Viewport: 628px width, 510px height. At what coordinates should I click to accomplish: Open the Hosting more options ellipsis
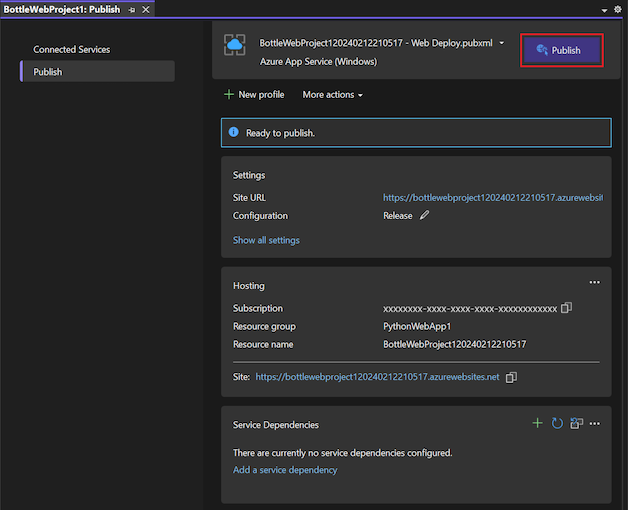(595, 282)
